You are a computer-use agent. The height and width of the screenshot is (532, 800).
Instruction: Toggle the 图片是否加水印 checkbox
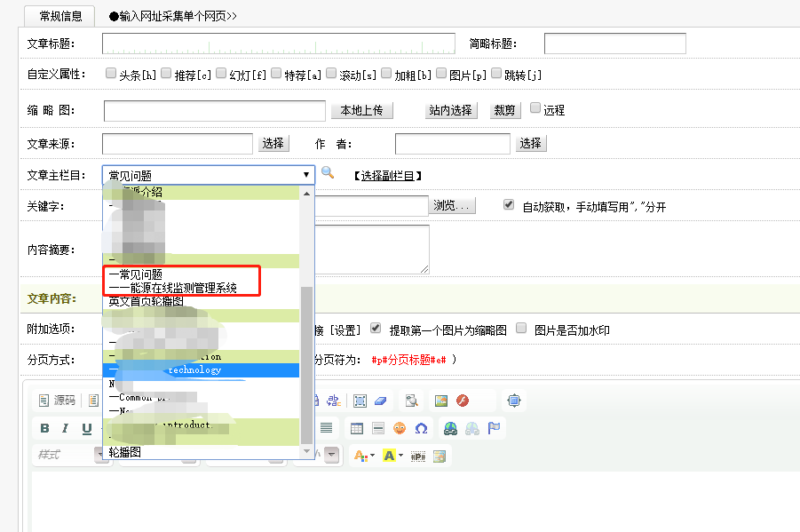pos(522,329)
